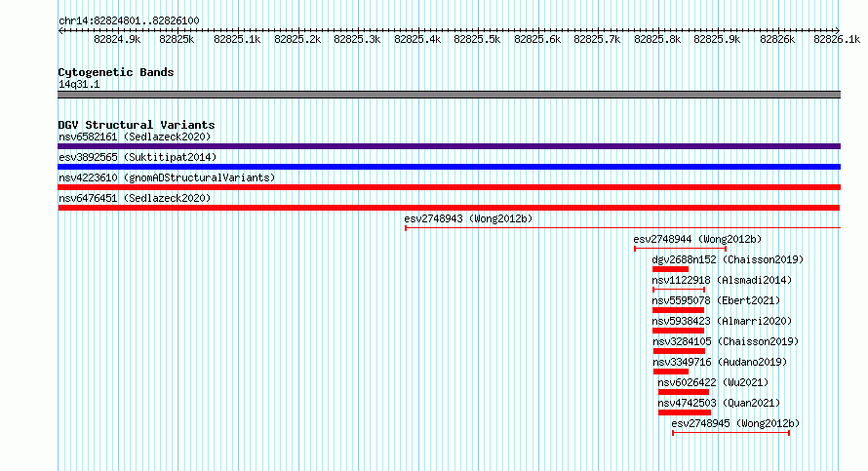Click the thin red nsv1122918 span line
The width and height of the screenshot is (868, 471).
679,290
